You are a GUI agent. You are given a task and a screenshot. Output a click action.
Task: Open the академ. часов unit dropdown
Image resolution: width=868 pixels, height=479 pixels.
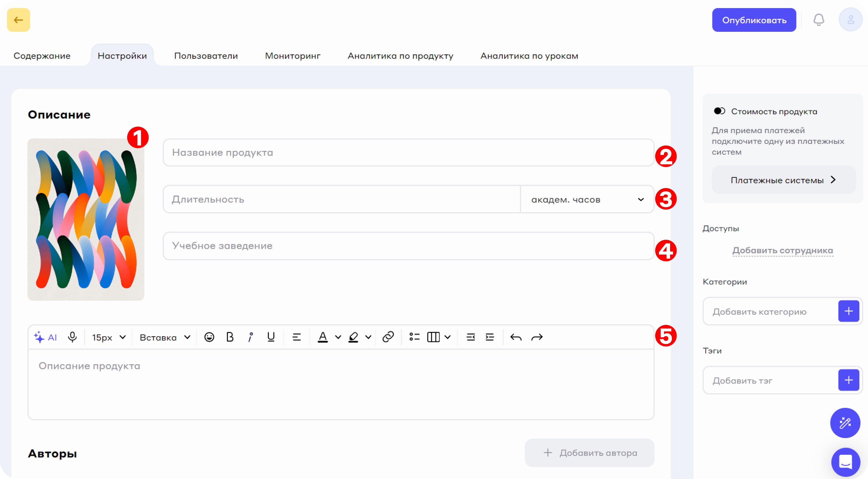[587, 199]
